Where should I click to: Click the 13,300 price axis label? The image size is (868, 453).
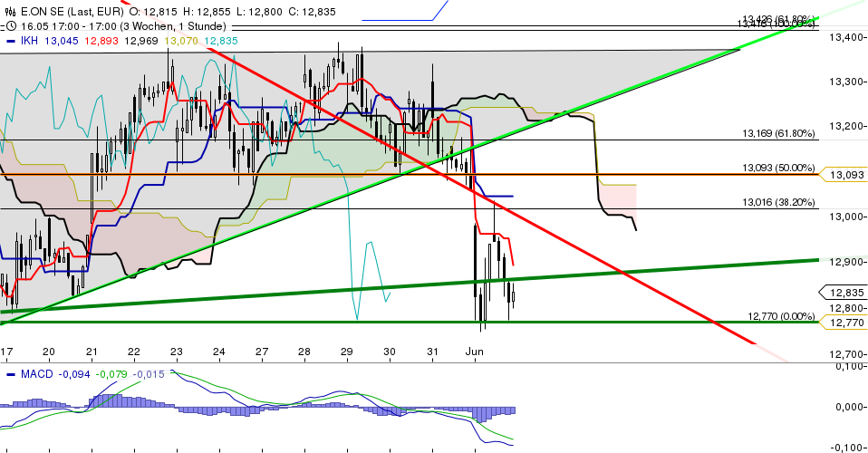(847, 82)
